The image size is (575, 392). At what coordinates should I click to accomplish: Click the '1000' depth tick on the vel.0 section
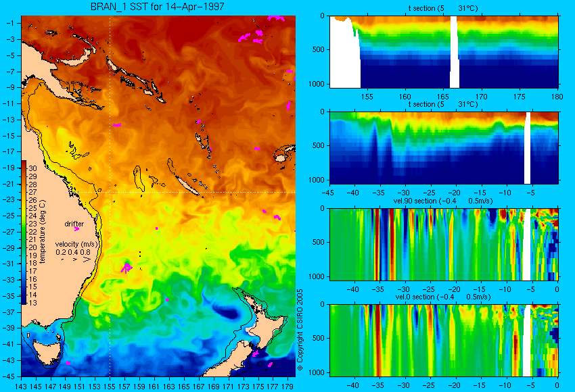pos(317,372)
